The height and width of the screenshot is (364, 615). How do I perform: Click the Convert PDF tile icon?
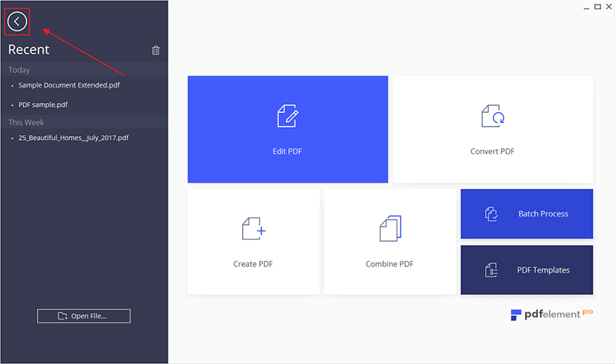pos(493,116)
